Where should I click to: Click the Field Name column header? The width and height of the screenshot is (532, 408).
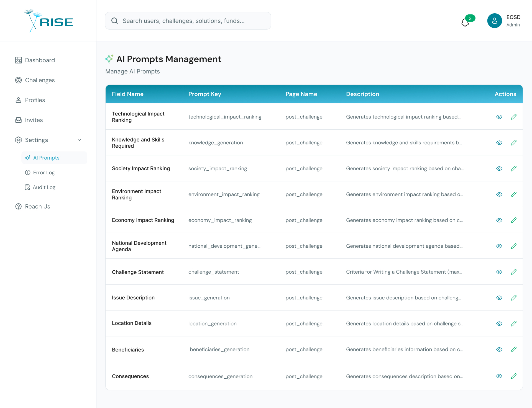128,94
